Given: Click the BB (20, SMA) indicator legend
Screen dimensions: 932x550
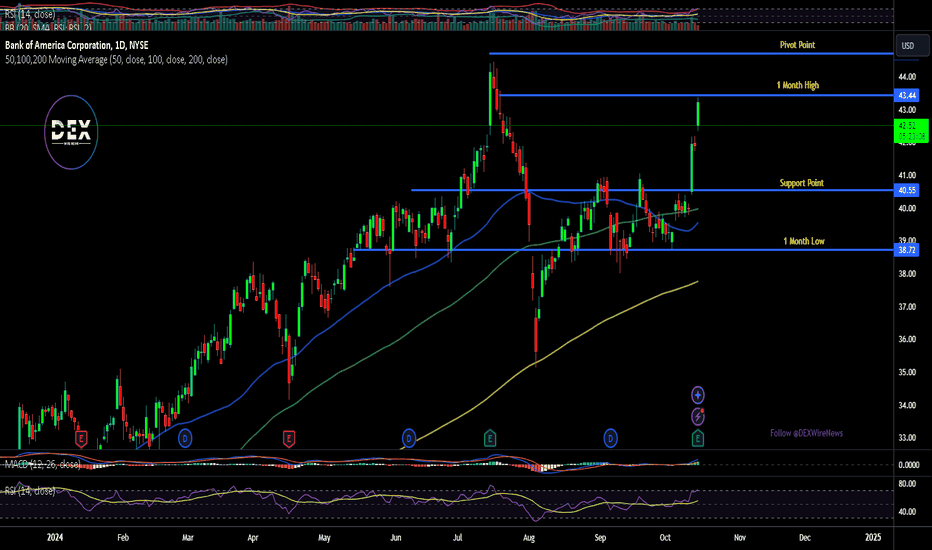Looking at the screenshot, I should tap(48, 27).
